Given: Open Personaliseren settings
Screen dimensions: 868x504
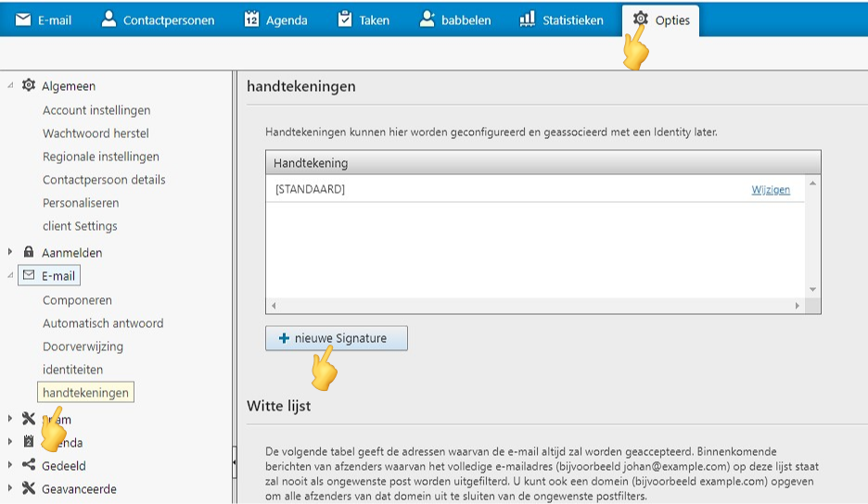Looking at the screenshot, I should 81,203.
